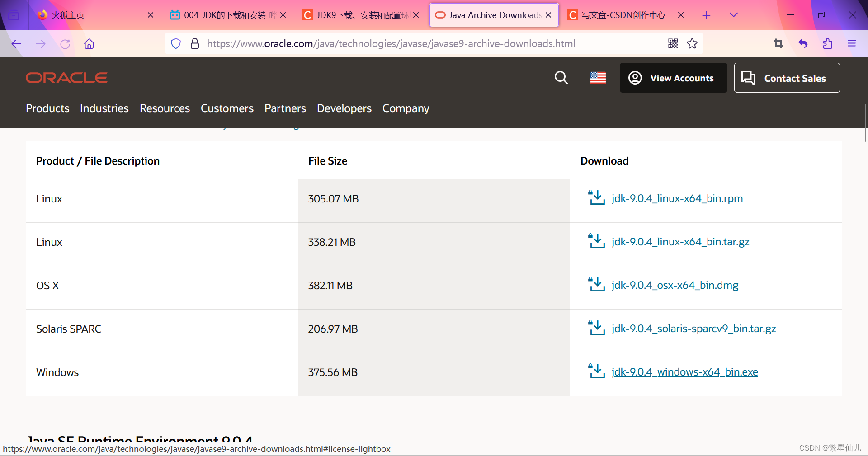Open a new browser tab
The width and height of the screenshot is (868, 456).
(x=706, y=15)
